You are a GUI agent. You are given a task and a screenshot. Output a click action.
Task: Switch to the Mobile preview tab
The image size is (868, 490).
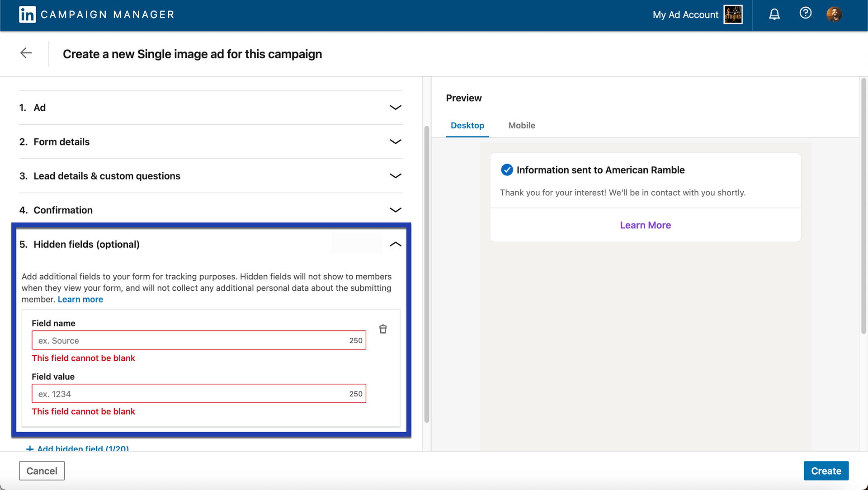pyautogui.click(x=522, y=126)
